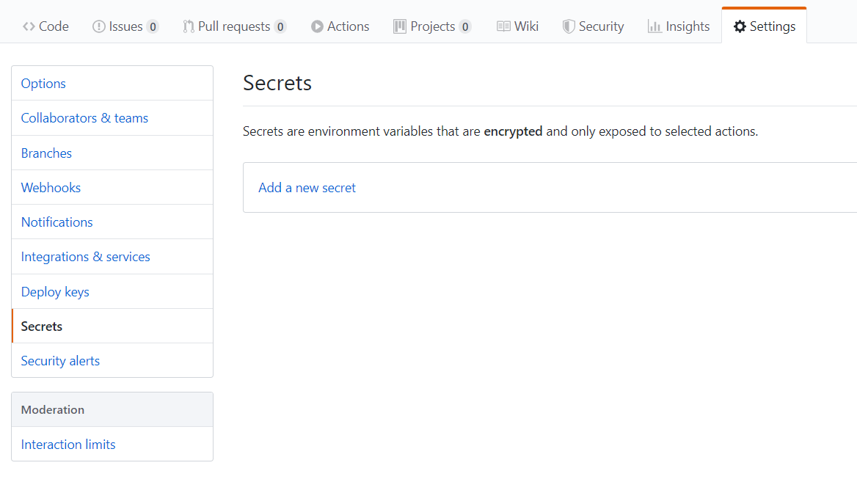
Task: Open Interaction limits under Moderation
Action: coord(68,444)
